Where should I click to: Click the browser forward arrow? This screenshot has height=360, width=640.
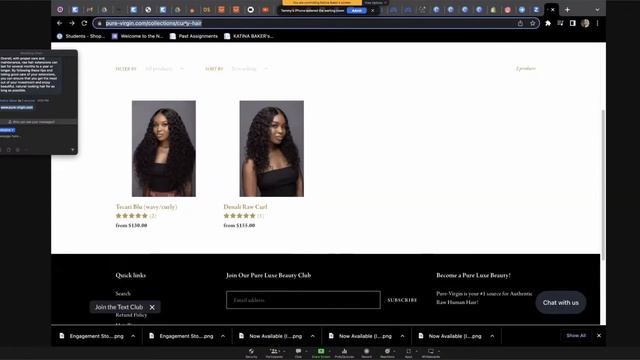72,23
